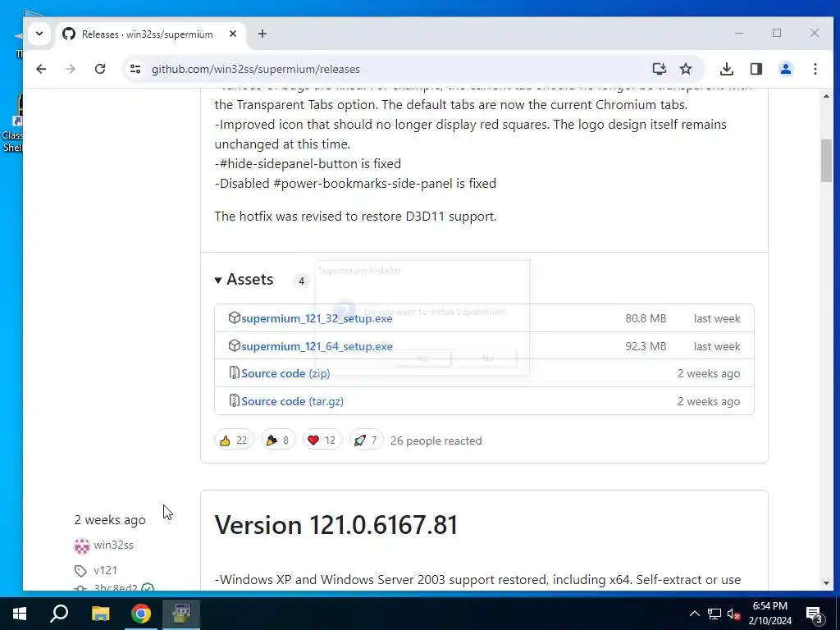The height and width of the screenshot is (630, 840).
Task: Click the 80.8 MB file size text
Action: [x=646, y=319]
